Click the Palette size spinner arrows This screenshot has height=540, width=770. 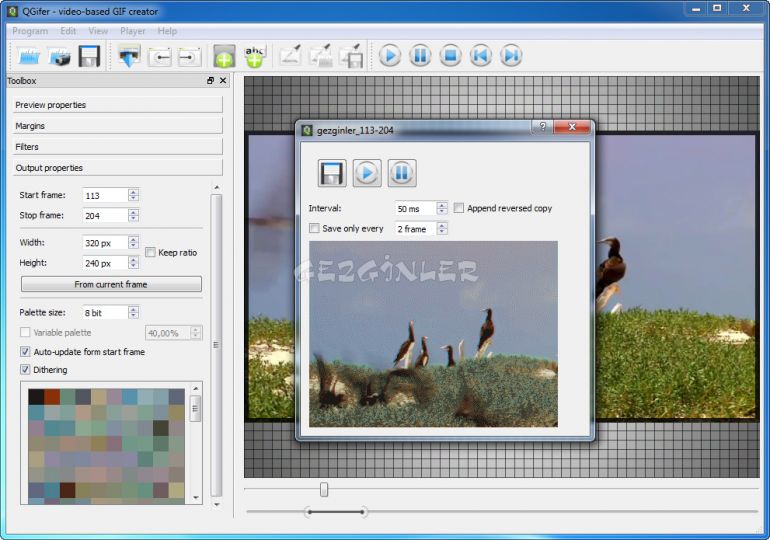[134, 312]
